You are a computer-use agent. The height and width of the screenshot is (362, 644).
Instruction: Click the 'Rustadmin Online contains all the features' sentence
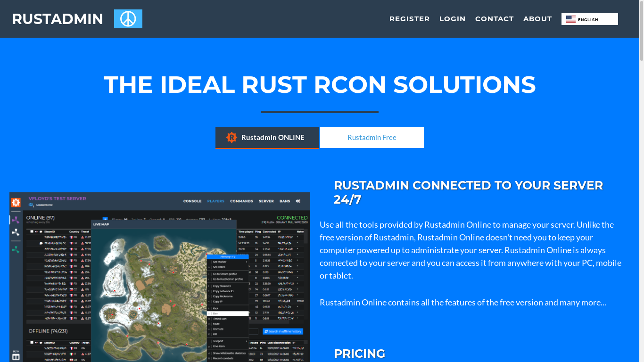[463, 303]
